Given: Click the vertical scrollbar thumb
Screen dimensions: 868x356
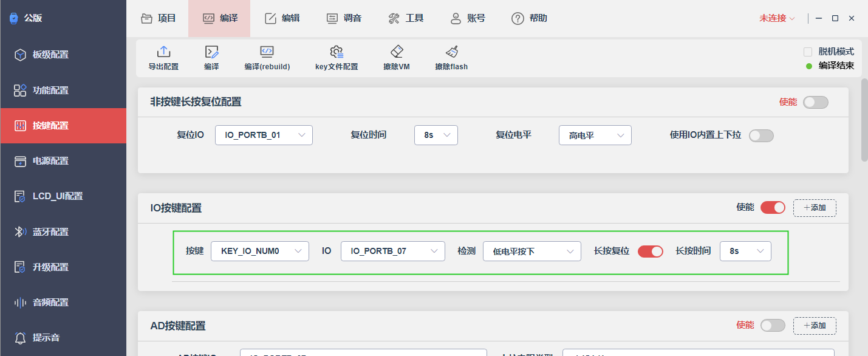Looking at the screenshot, I should click(864, 120).
